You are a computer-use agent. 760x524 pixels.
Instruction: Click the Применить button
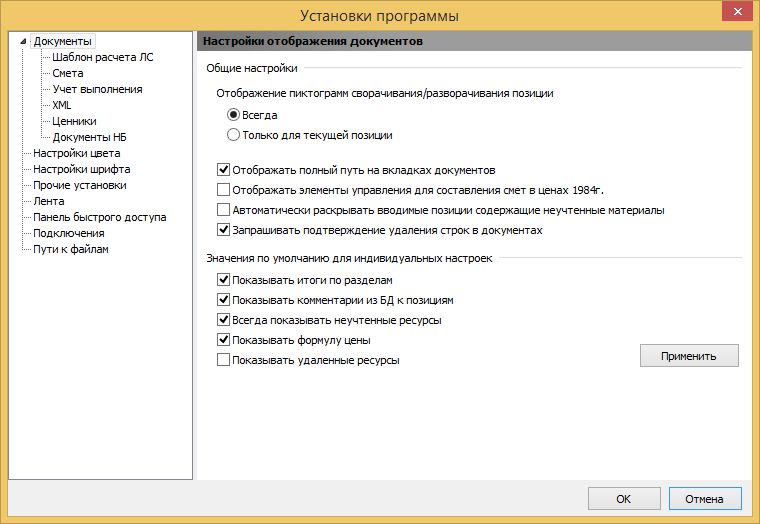pyautogui.click(x=689, y=356)
